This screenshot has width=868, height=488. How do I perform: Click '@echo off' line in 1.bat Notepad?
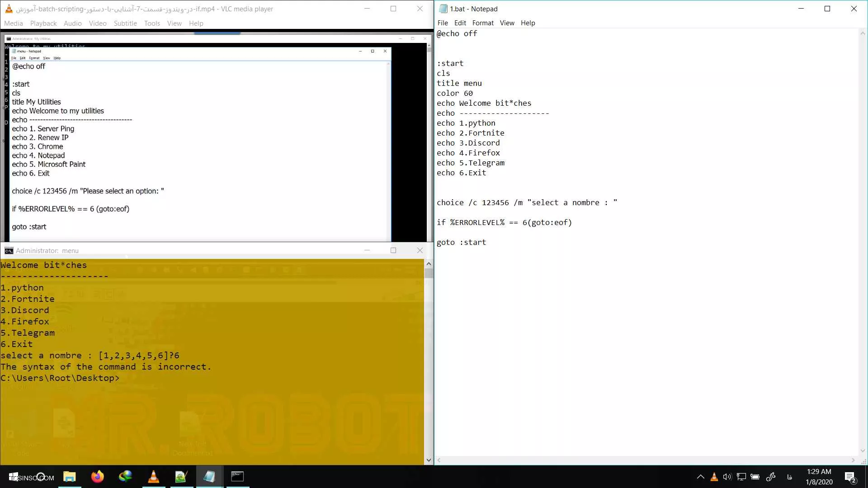[457, 33]
